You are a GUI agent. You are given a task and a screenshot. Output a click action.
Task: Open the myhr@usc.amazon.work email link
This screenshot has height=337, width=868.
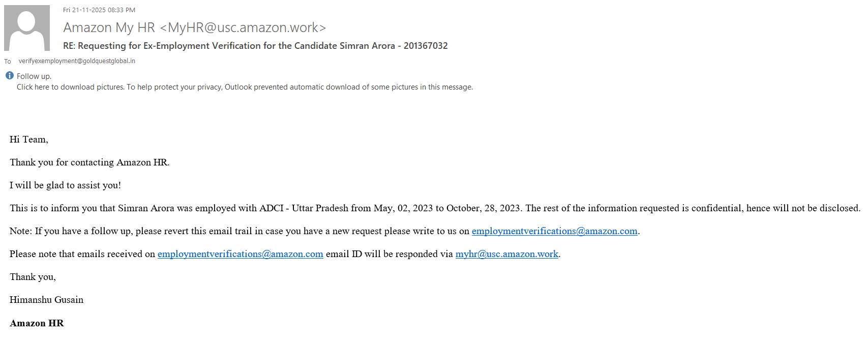[506, 254]
